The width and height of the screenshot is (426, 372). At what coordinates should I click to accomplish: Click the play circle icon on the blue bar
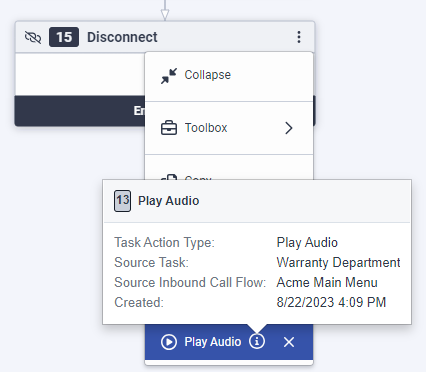tap(169, 342)
